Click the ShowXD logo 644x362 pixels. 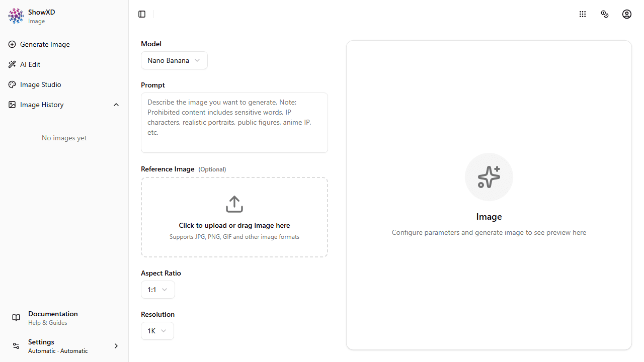point(16,16)
